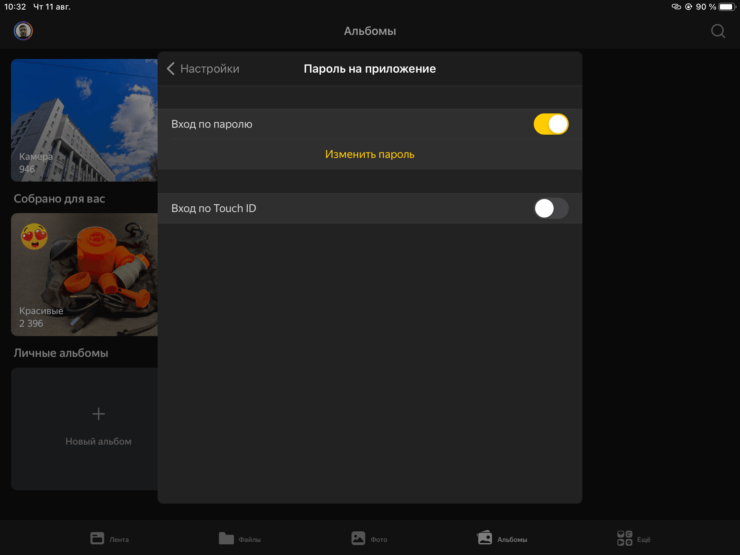Image resolution: width=740 pixels, height=555 pixels.
Task: Tap the heart-eyes emoji on Красивые album
Action: point(35,237)
